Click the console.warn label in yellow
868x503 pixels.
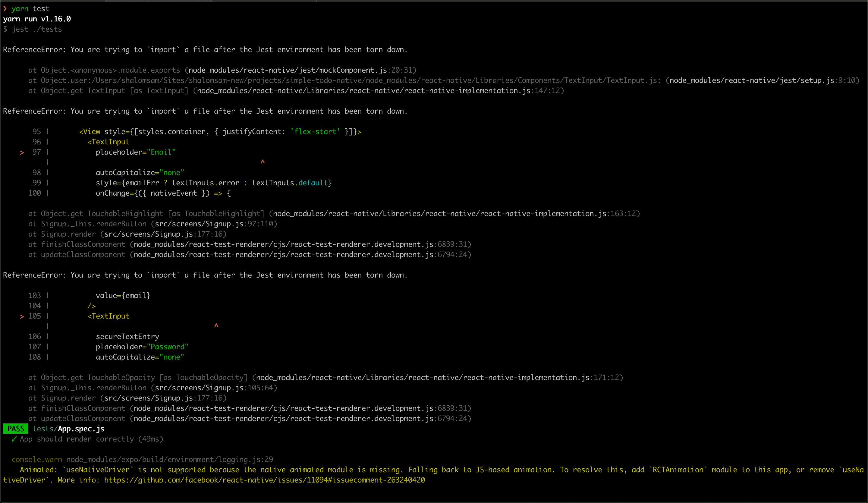click(x=37, y=460)
